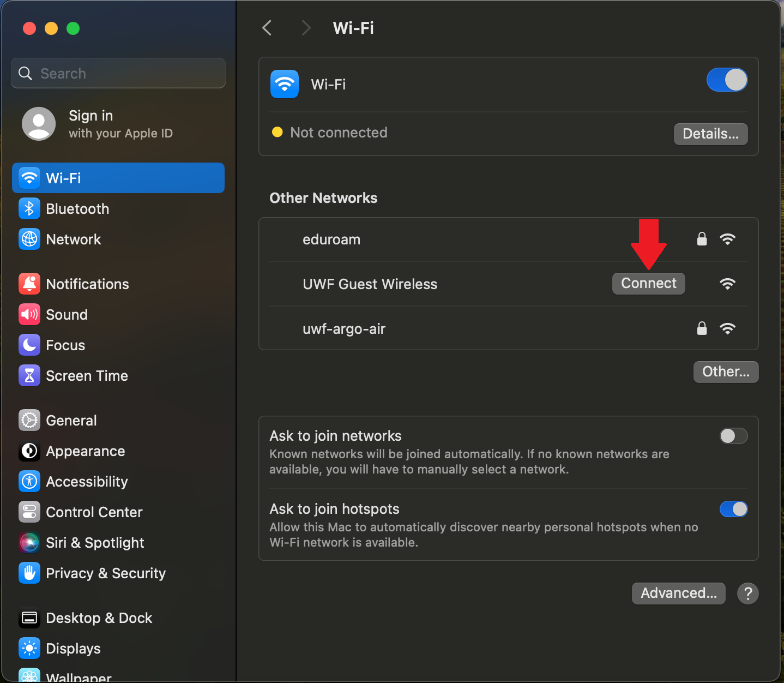Maximize the window with the green button

coord(73,28)
